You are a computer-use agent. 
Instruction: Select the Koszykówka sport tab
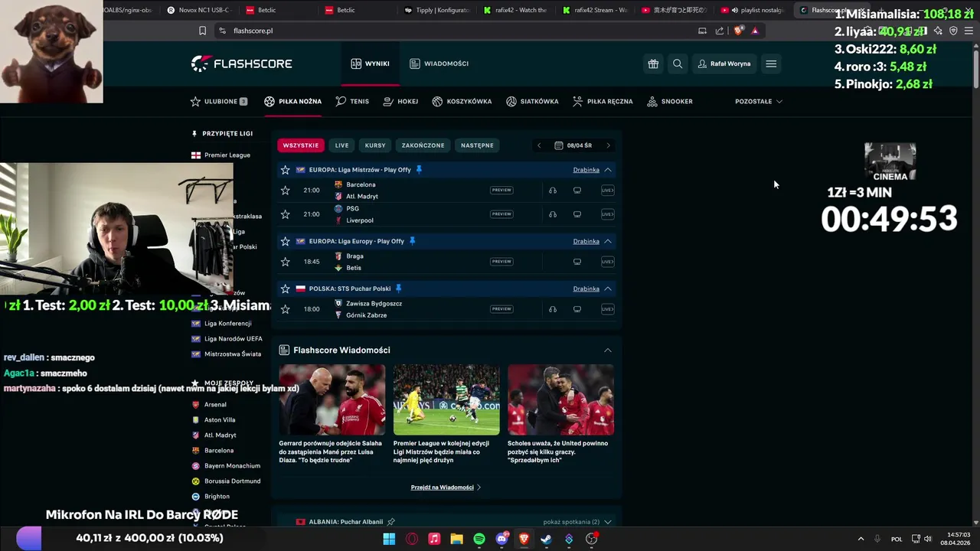(462, 101)
